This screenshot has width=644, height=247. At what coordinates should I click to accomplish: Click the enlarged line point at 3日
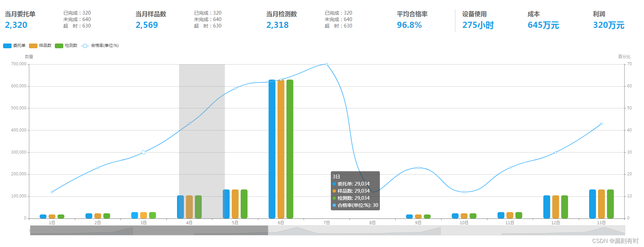tap(144, 152)
